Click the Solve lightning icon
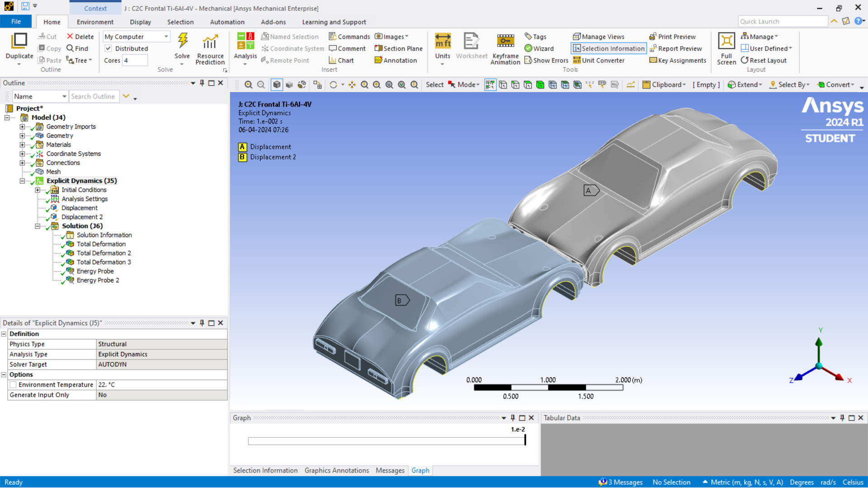Screen dimensions: 868x488 click(x=183, y=41)
